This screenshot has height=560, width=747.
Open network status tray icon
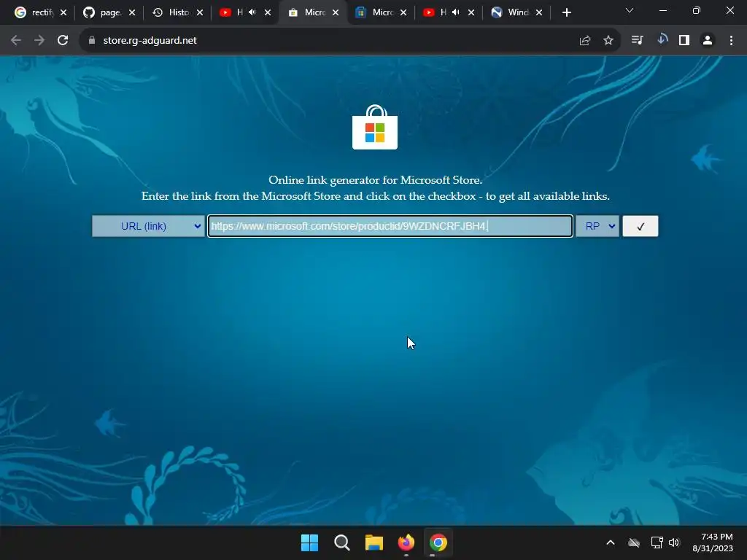point(657,542)
